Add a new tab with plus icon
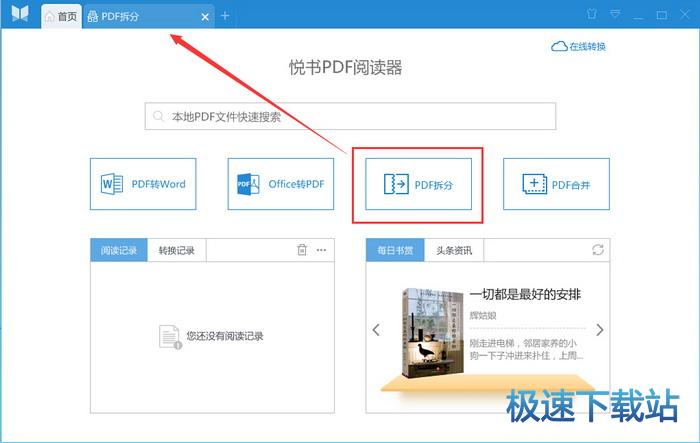 point(225,16)
